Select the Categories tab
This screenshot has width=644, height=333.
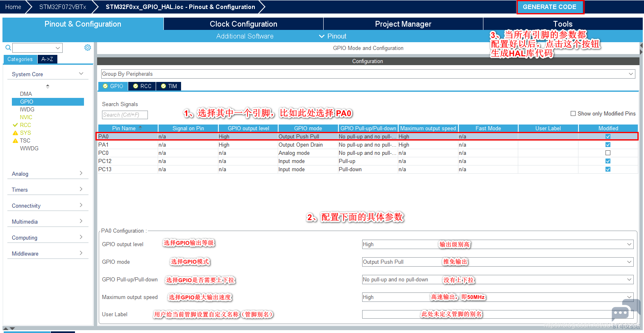coord(20,59)
